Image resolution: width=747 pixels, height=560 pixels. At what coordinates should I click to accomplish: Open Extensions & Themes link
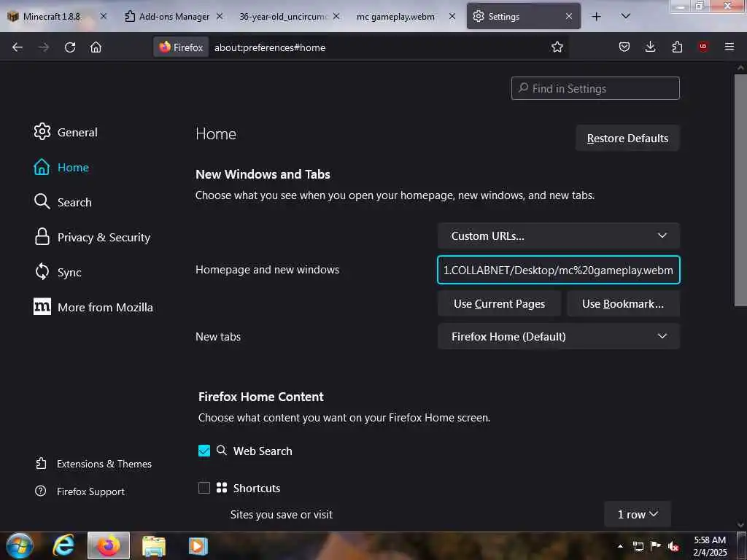(94, 463)
